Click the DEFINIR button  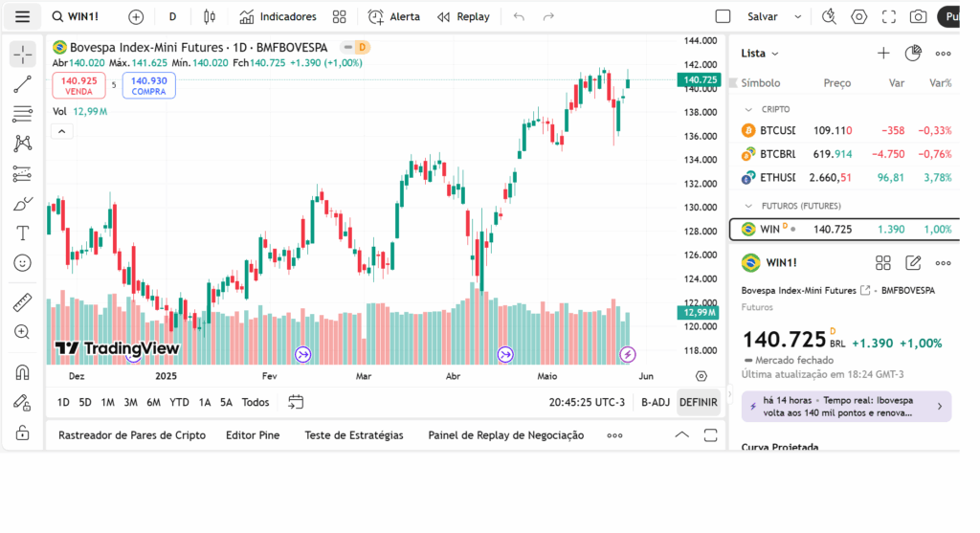point(698,403)
